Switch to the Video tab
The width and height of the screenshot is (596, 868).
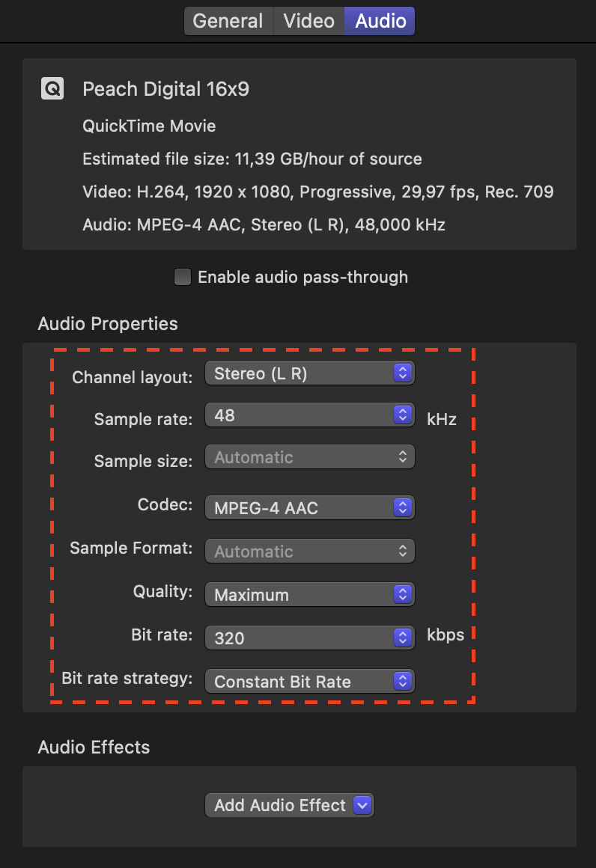click(x=308, y=21)
